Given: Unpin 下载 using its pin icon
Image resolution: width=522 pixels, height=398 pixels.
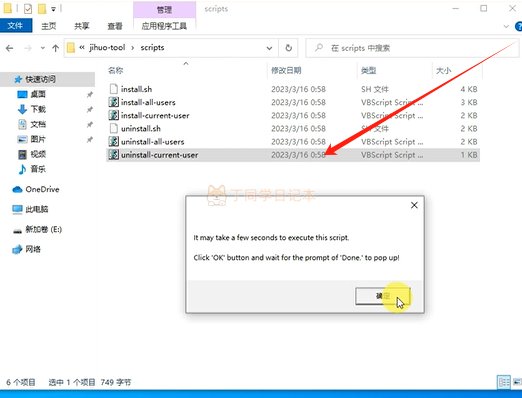Looking at the screenshot, I should click(x=90, y=110).
